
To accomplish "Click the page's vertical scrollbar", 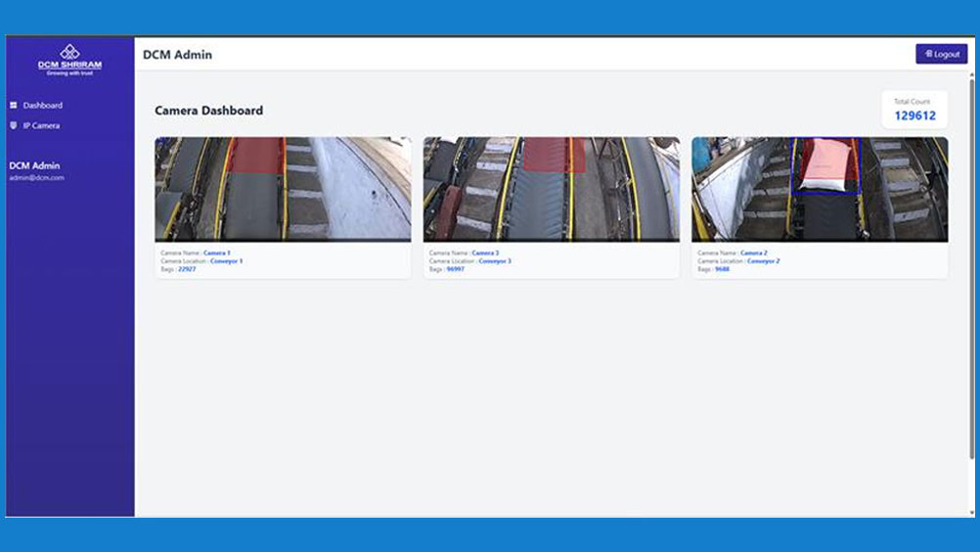I will click(x=971, y=294).
